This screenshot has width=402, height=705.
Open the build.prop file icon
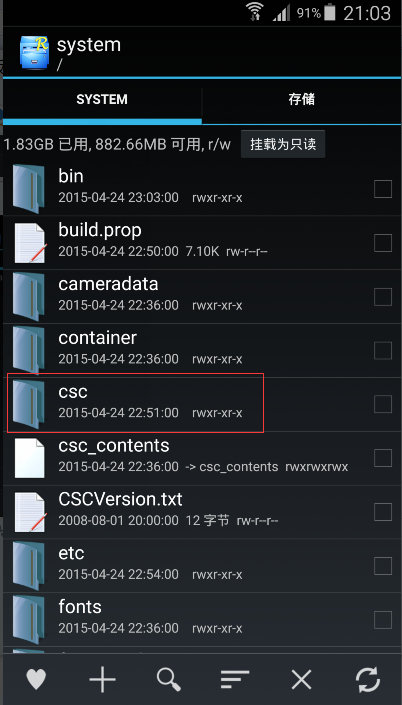[x=30, y=243]
